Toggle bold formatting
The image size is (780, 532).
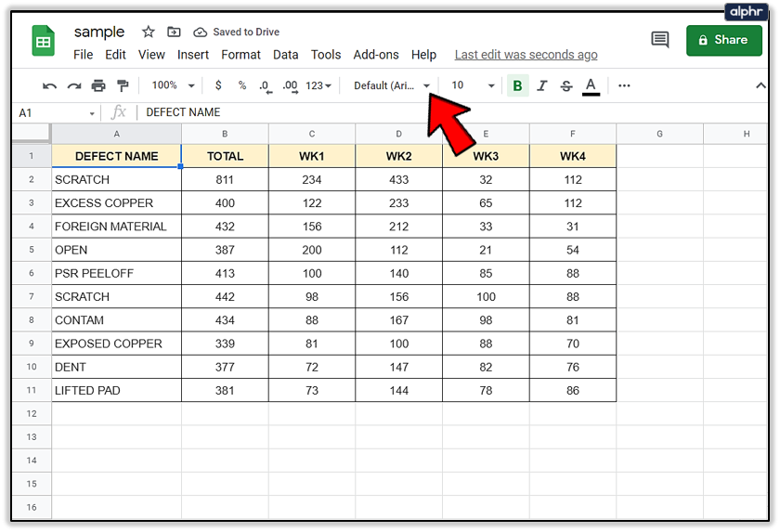pyautogui.click(x=517, y=85)
